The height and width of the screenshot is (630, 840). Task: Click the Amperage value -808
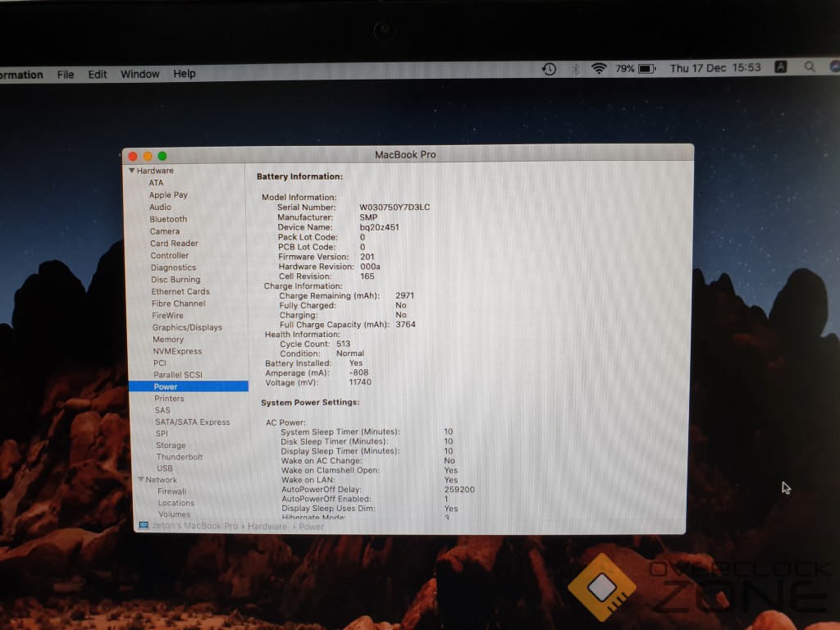coord(359,373)
